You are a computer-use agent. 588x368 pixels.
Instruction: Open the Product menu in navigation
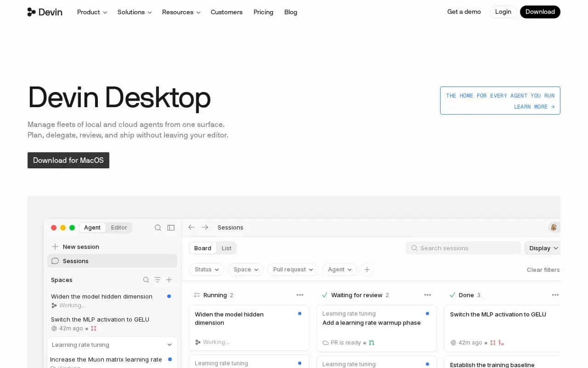92,12
